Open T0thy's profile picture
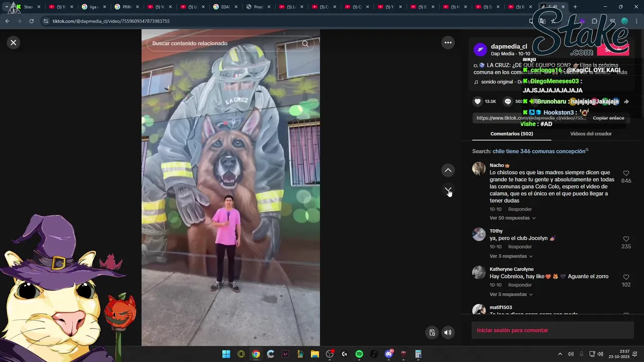 (x=479, y=234)
